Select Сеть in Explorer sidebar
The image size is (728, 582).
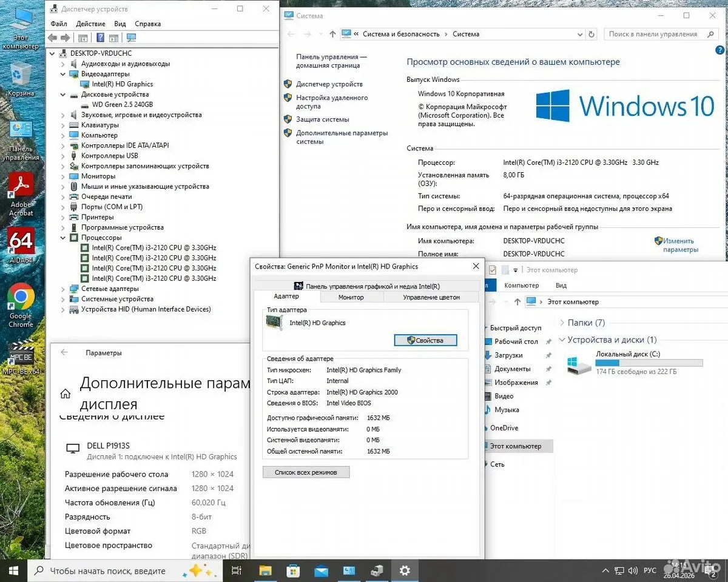click(497, 464)
